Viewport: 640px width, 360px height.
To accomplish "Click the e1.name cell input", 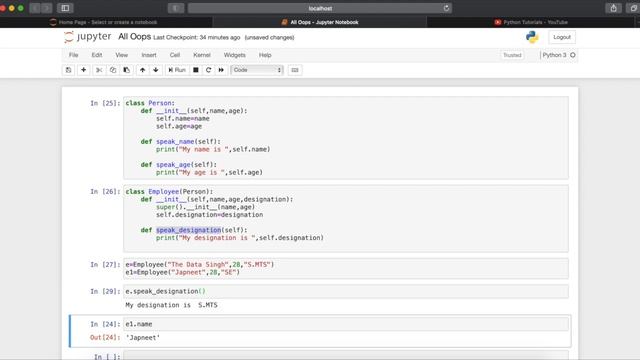I will (346, 324).
